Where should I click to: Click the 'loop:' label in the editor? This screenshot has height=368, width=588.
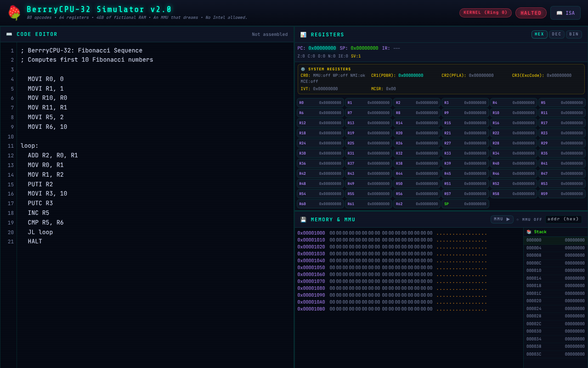[30, 146]
